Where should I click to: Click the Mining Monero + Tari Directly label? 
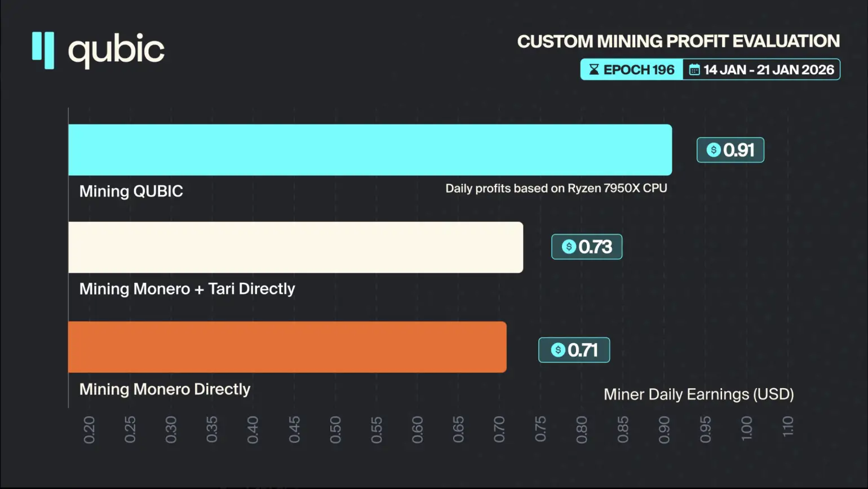[187, 289]
